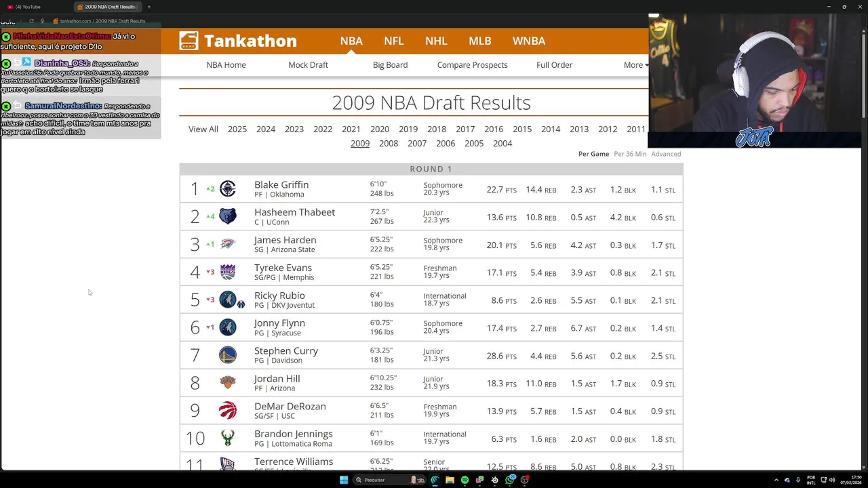Image resolution: width=868 pixels, height=488 pixels.
Task: Click the green badge next to SamuraiNordestino
Action: pos(6,106)
